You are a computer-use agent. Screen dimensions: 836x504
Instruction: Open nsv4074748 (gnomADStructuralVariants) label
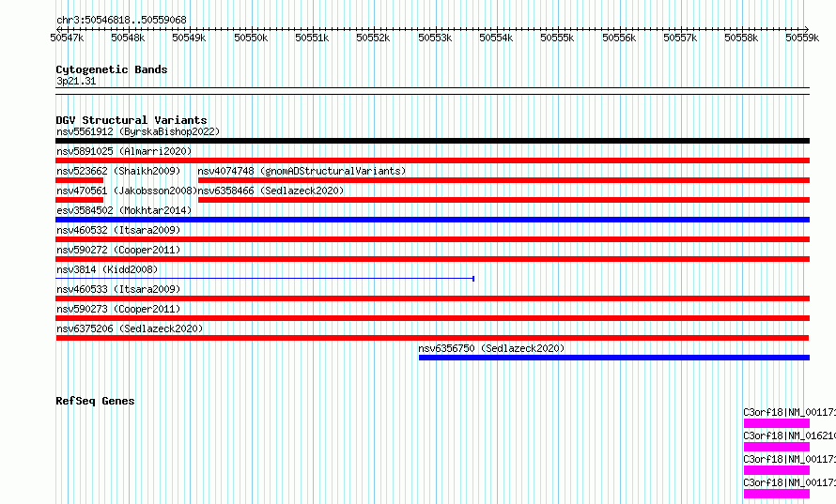(302, 171)
